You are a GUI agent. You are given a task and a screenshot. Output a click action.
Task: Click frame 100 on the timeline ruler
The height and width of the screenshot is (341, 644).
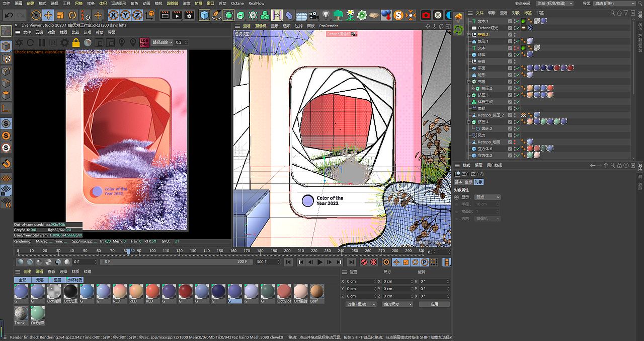point(152,251)
